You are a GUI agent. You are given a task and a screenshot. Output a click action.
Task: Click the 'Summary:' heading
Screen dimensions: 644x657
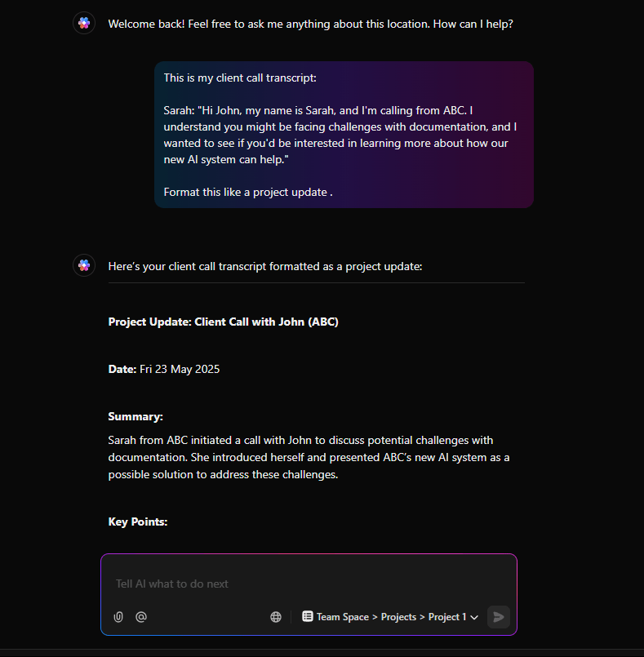pyautogui.click(x=135, y=416)
